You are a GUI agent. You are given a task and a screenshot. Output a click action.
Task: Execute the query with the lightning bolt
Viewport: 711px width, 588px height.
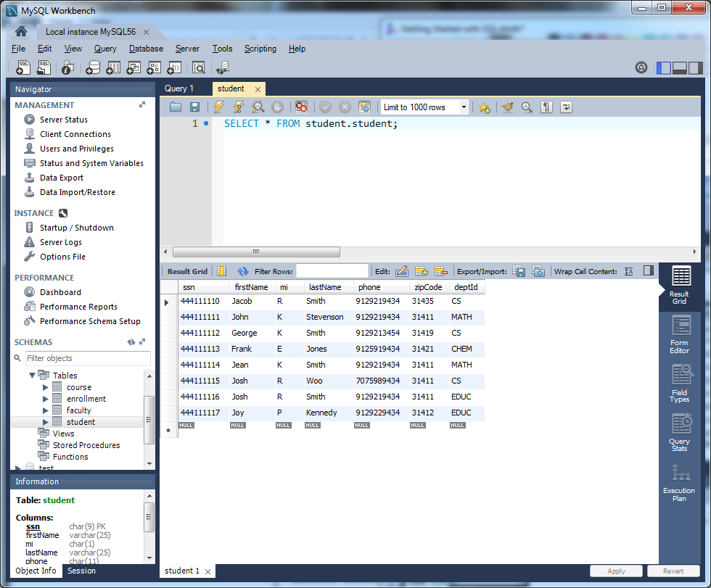pos(219,107)
